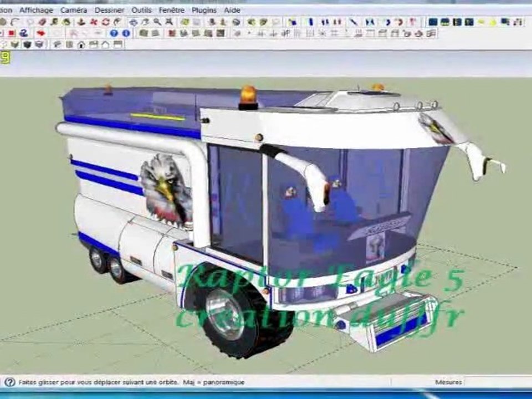Image resolution: width=532 pixels, height=399 pixels.
Task: Apply dark monochrome face style cube
Action: point(27,44)
